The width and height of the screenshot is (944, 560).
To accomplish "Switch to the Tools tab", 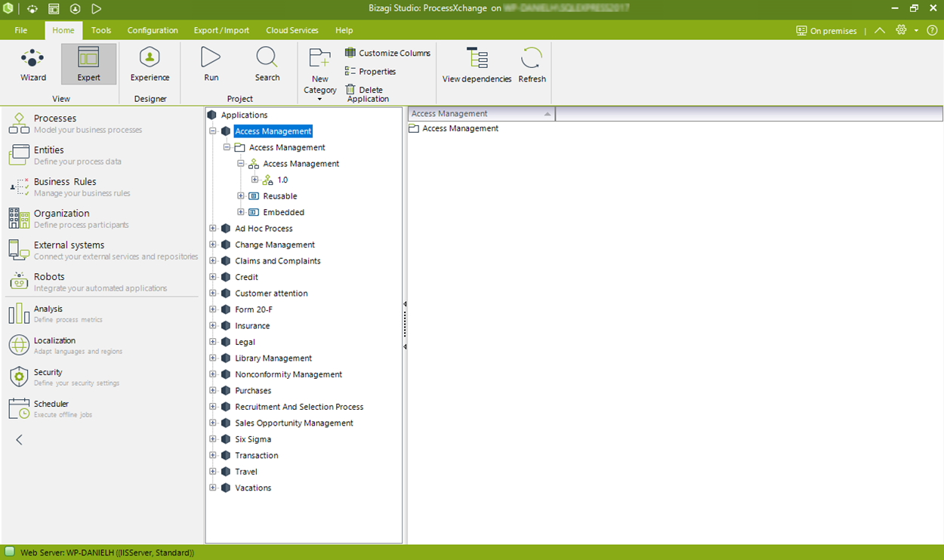I will click(101, 30).
